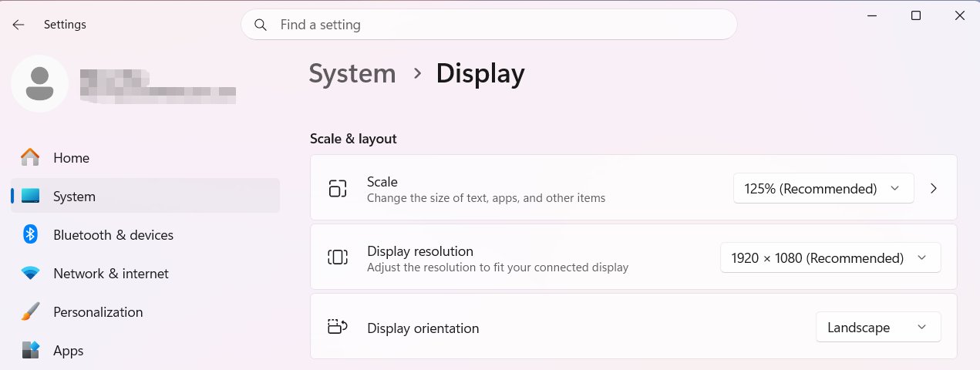Open the Apps settings section
The width and height of the screenshot is (980, 370).
145,350
